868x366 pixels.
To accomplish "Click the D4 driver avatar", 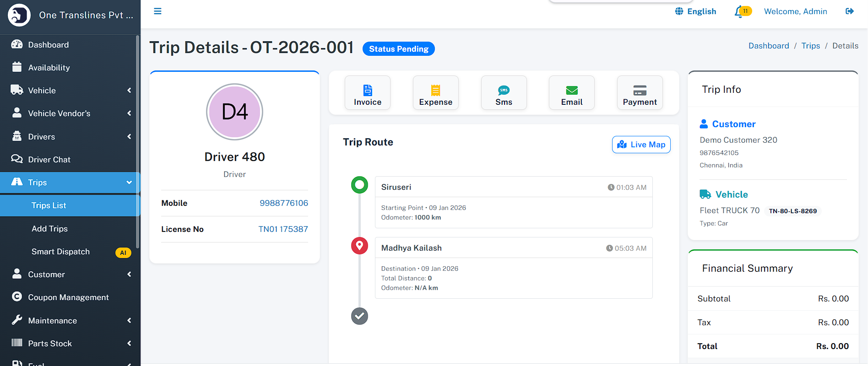I will coord(234,112).
